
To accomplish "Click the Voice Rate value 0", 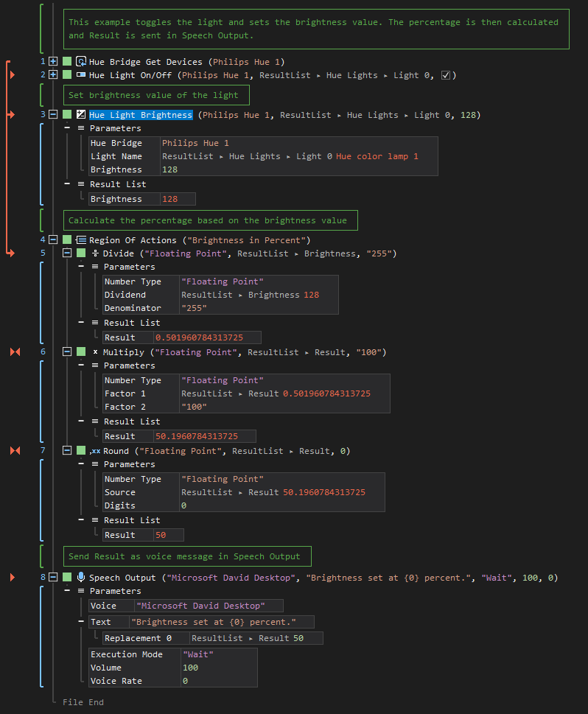I will point(186,681).
